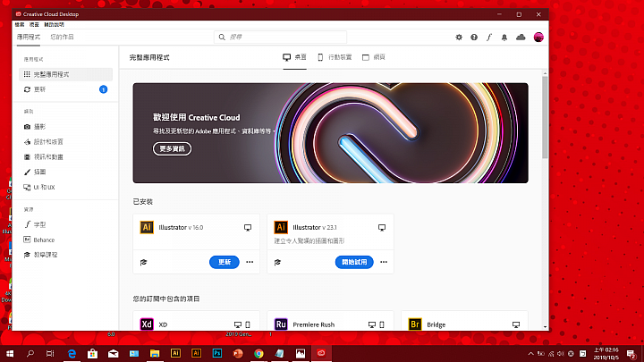
Task: Click the vertical scrollbar thumb
Action: [x=545, y=117]
